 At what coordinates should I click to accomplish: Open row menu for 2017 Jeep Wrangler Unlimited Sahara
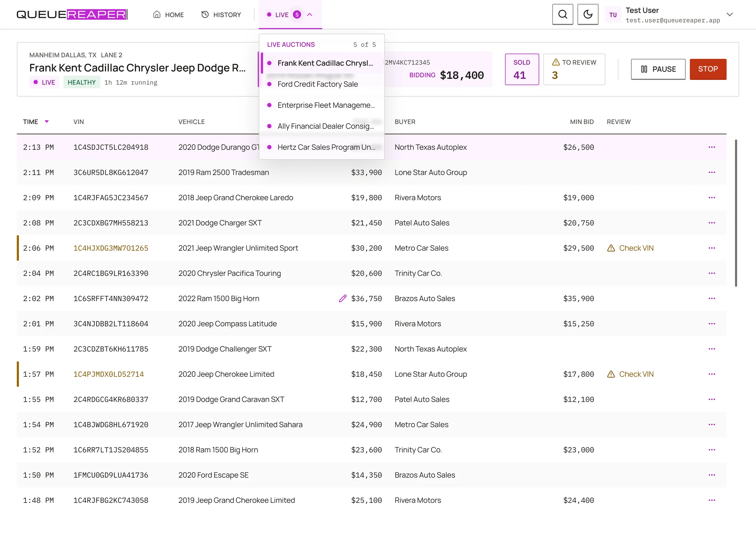(712, 425)
